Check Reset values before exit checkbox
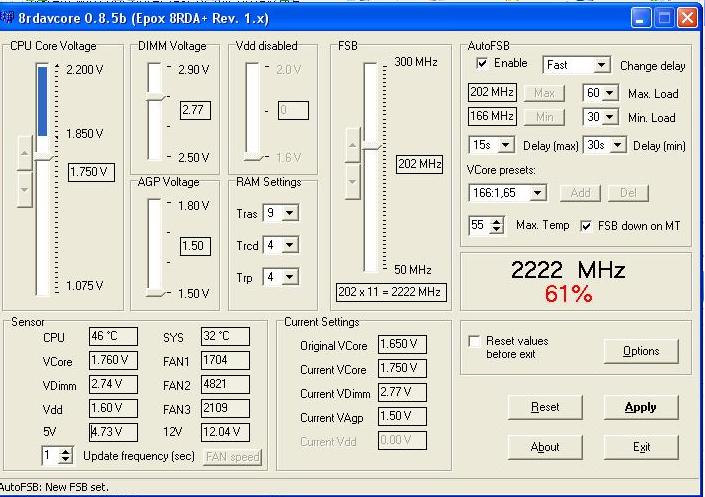Viewport: 705px width, 497px height. click(474, 341)
